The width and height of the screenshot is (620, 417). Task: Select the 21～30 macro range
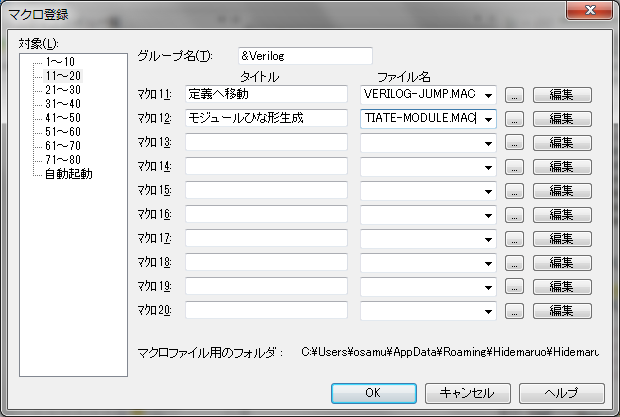[63, 90]
